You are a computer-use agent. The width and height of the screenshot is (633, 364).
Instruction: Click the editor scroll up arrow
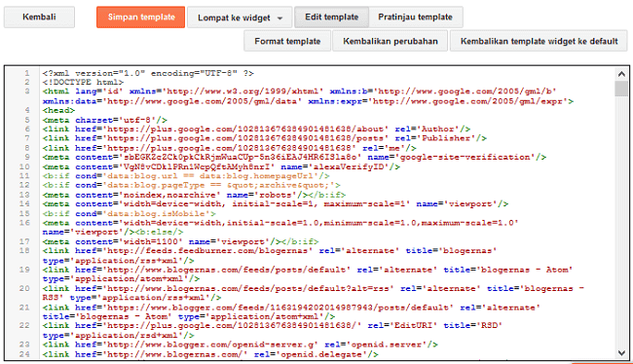621,74
